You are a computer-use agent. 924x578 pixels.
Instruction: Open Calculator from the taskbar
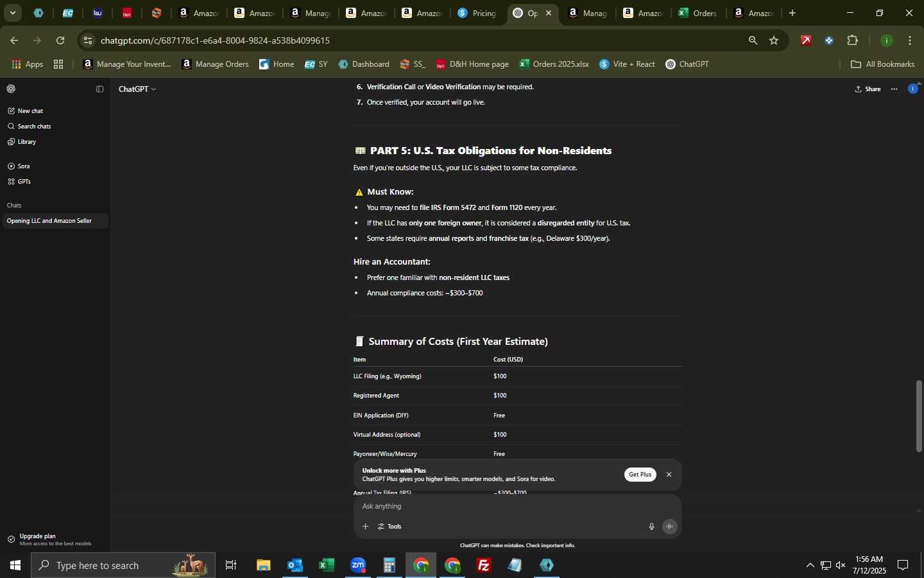pos(389,565)
